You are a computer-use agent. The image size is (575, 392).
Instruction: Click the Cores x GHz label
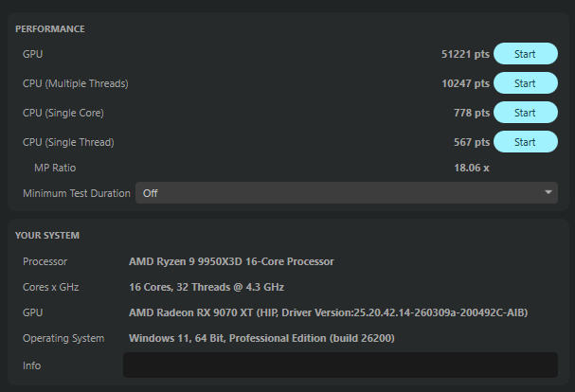tap(50, 287)
